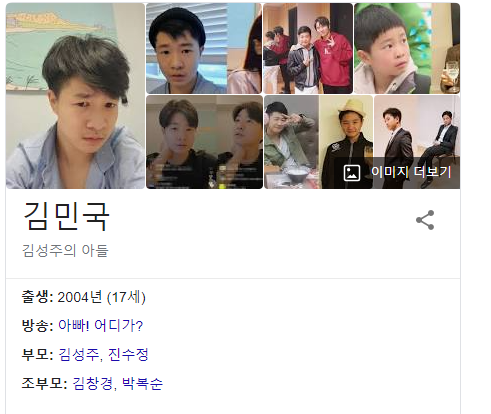The width and height of the screenshot is (491, 414).
Task: Open the 아빠! 어디가? broadcast link
Action: point(101,325)
